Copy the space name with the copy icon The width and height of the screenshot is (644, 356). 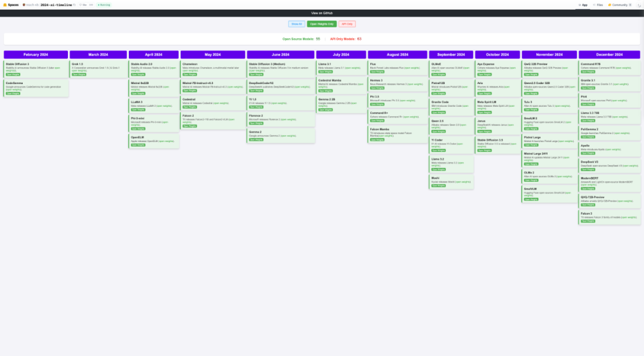(x=75, y=5)
